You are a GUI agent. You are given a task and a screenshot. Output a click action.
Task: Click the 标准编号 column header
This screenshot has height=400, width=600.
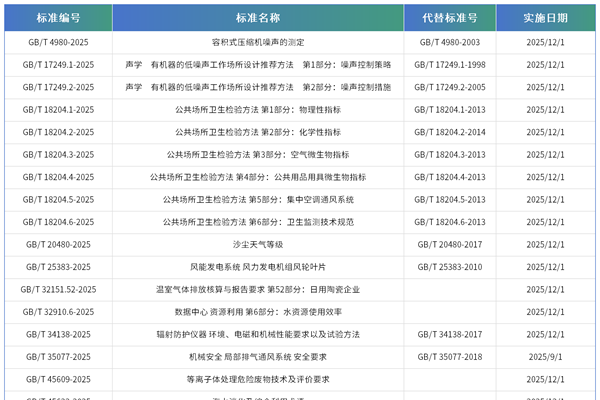[58, 18]
